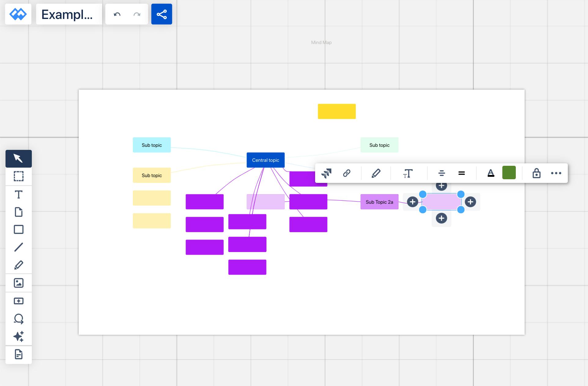The image size is (588, 386).
Task: Change the text size of shape
Action: coord(408,173)
